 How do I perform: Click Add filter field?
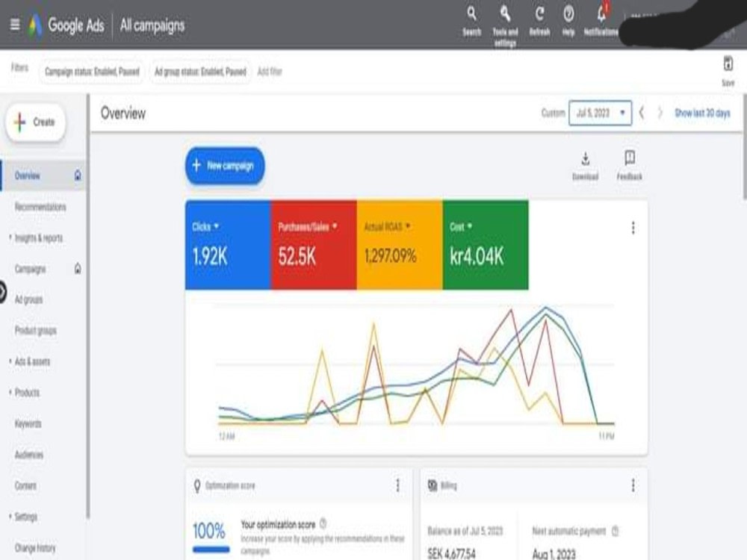pos(270,72)
